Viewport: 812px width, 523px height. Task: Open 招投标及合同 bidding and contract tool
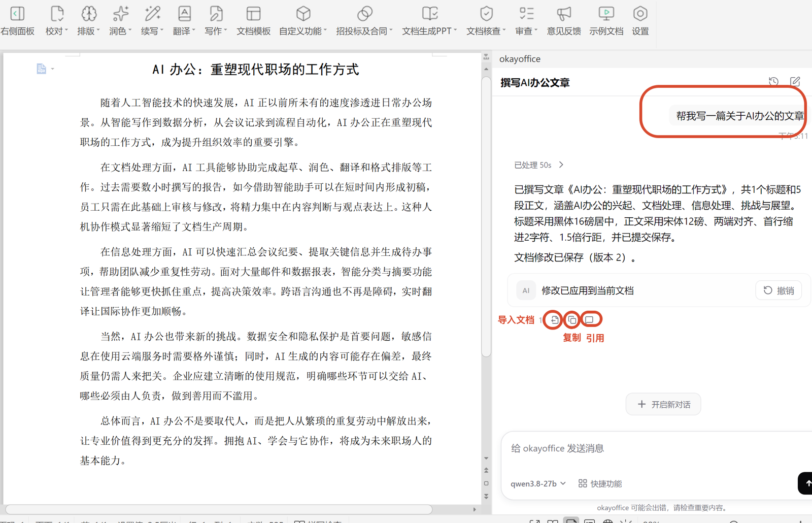364,21
